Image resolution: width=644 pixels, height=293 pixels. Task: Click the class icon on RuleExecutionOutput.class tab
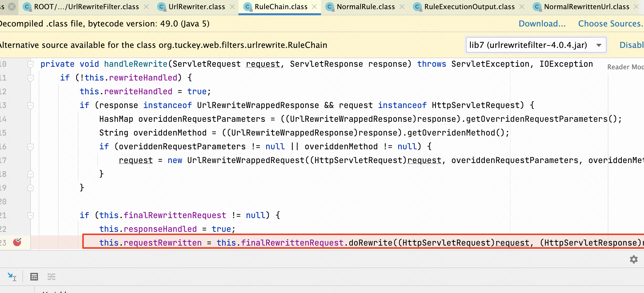point(417,7)
